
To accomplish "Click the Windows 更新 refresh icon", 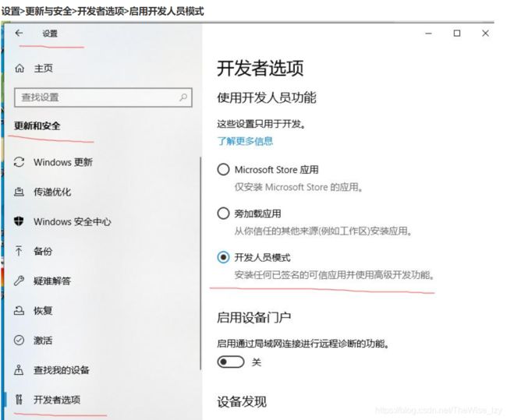I will [19, 162].
